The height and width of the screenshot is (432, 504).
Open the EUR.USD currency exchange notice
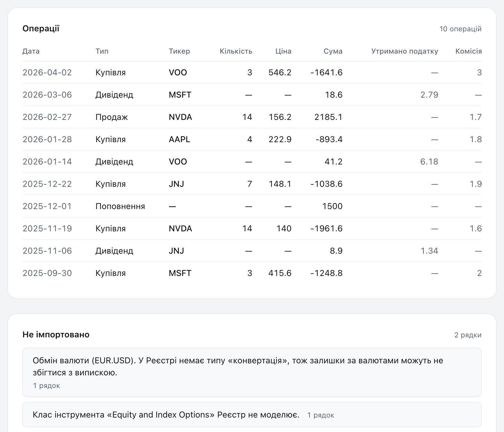tap(252, 372)
